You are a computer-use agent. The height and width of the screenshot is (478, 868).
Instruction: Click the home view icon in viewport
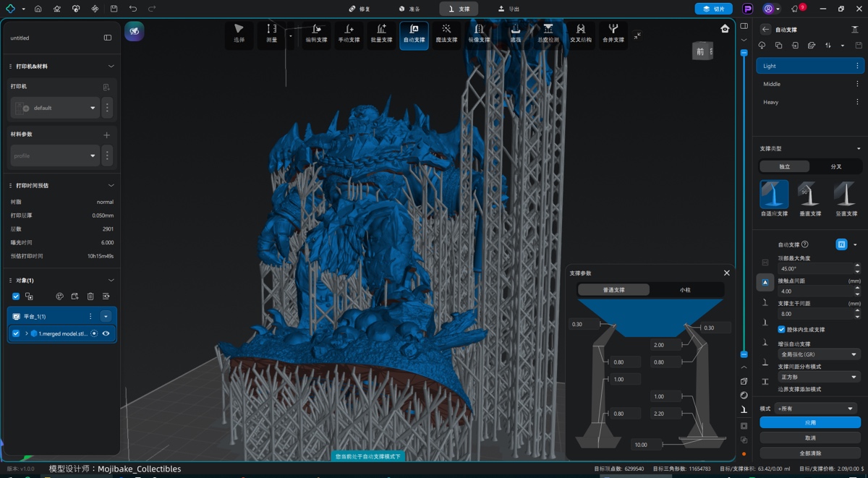pyautogui.click(x=725, y=29)
